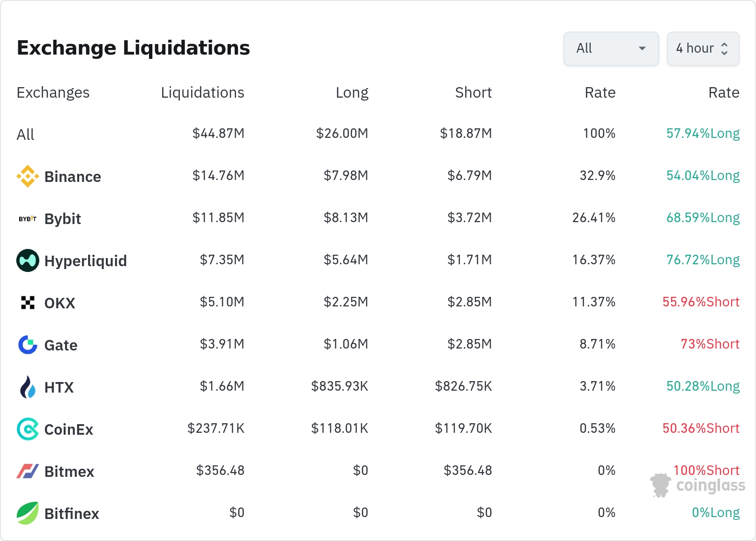
Task: Click the Binance exchange logo icon
Action: coord(27,176)
